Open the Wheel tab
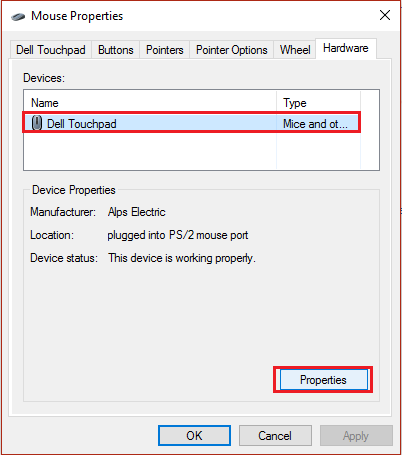 (x=295, y=50)
